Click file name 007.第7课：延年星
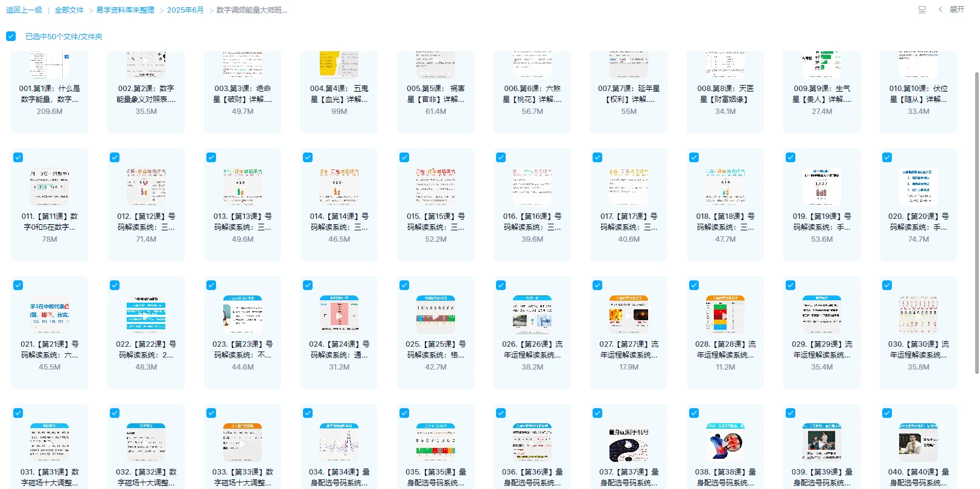Screen dimensions: 980x489 coord(629,93)
